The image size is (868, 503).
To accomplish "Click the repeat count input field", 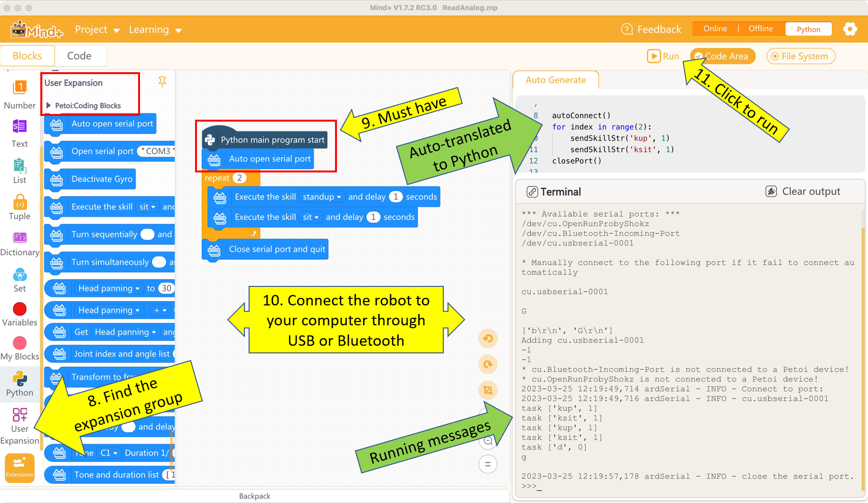I will point(240,178).
